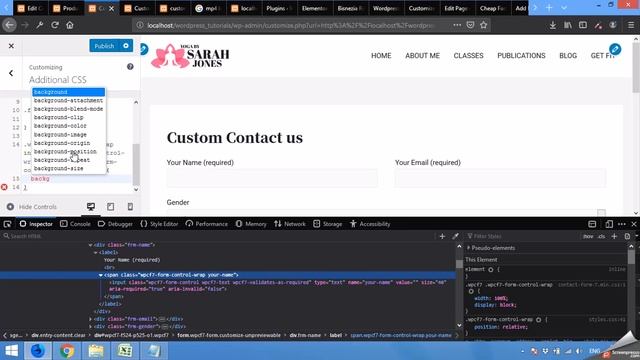Click the browser reload button
This screenshot has height=360, width=640.
click(55, 25)
